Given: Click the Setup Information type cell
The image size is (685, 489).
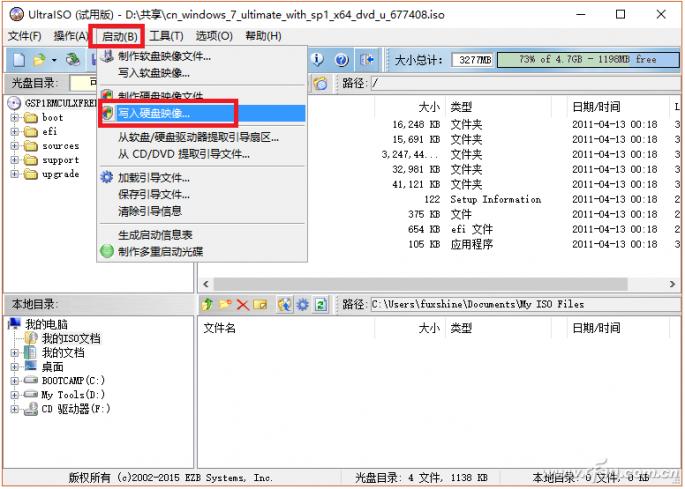Looking at the screenshot, I should coord(496,200).
